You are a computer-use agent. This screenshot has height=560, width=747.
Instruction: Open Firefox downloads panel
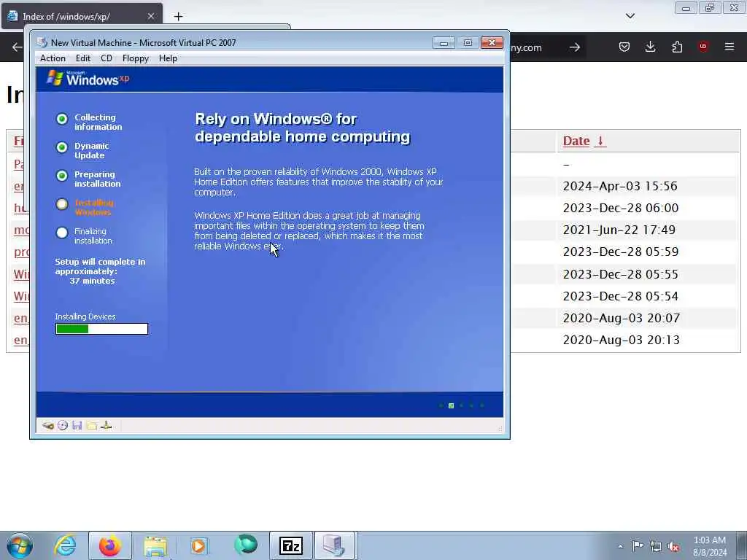pos(650,47)
